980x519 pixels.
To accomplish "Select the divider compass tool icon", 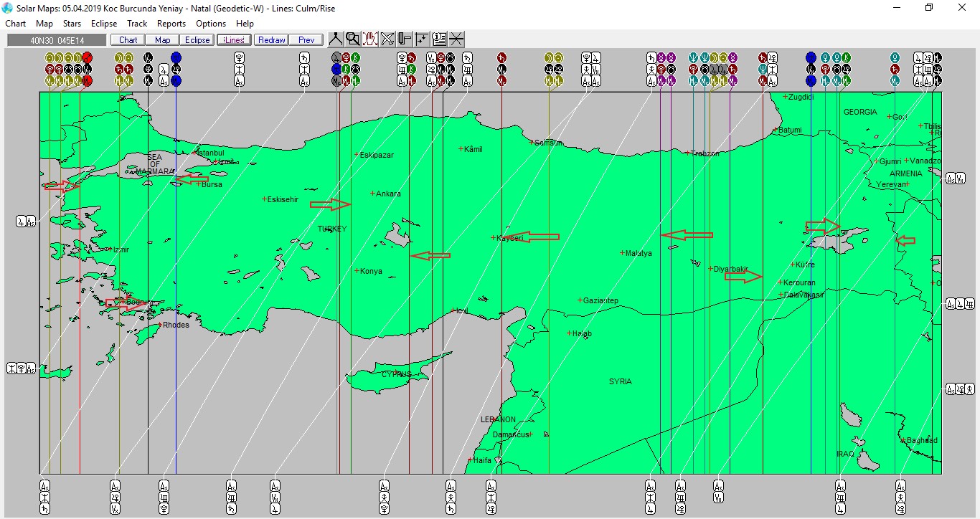I will (x=335, y=39).
